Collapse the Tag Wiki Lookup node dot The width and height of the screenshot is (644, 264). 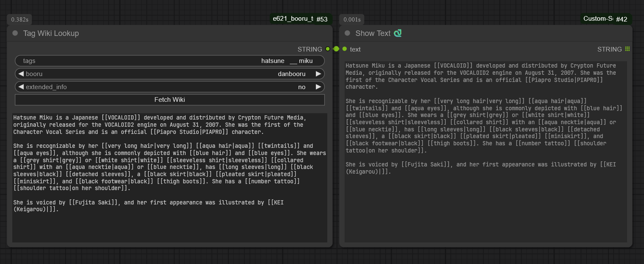[x=15, y=33]
